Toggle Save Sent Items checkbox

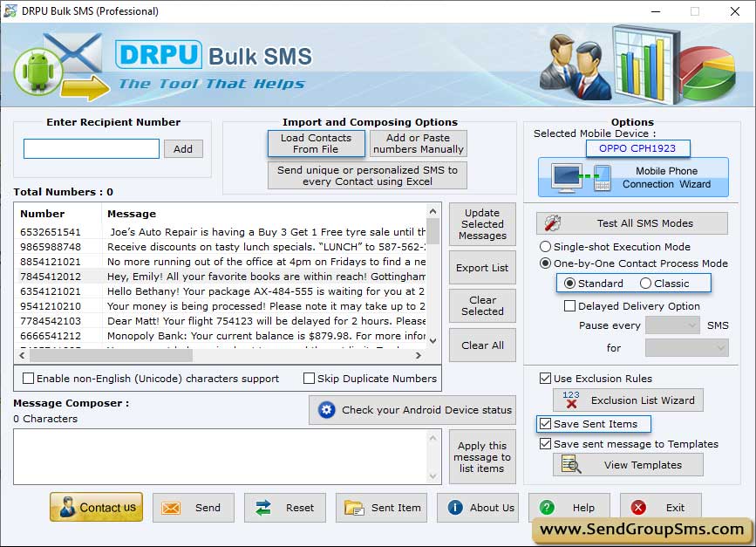click(x=545, y=423)
